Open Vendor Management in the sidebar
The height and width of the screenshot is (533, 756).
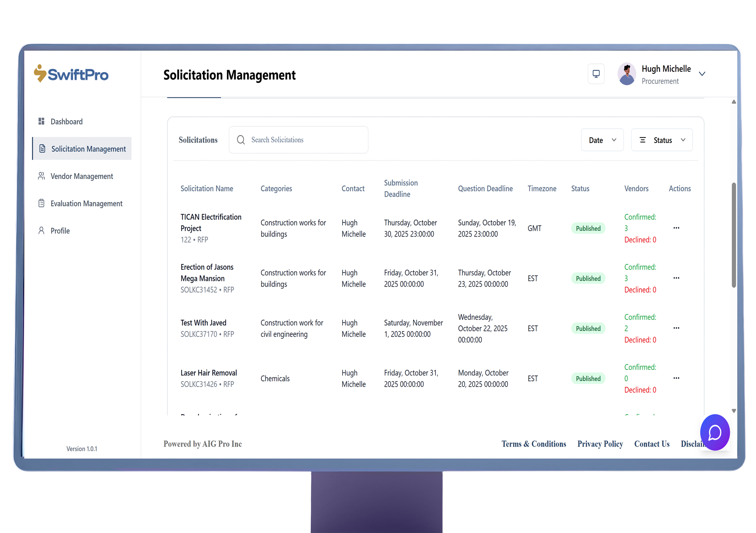point(81,176)
